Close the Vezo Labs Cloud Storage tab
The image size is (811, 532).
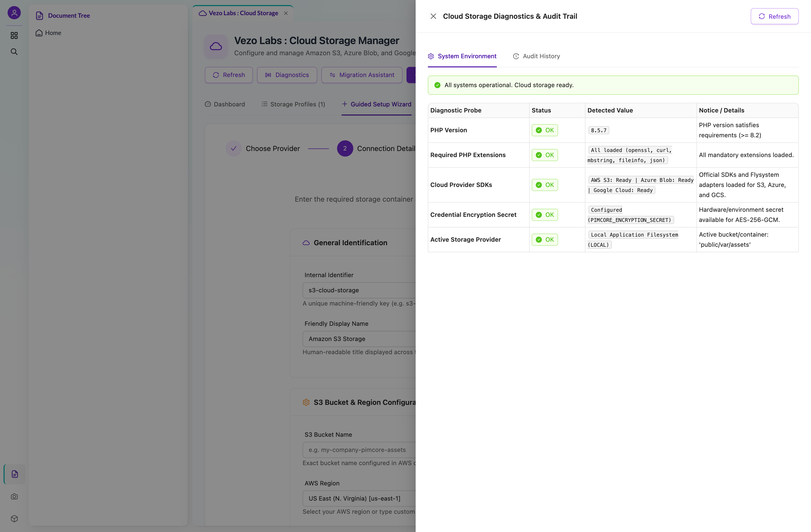(x=286, y=13)
